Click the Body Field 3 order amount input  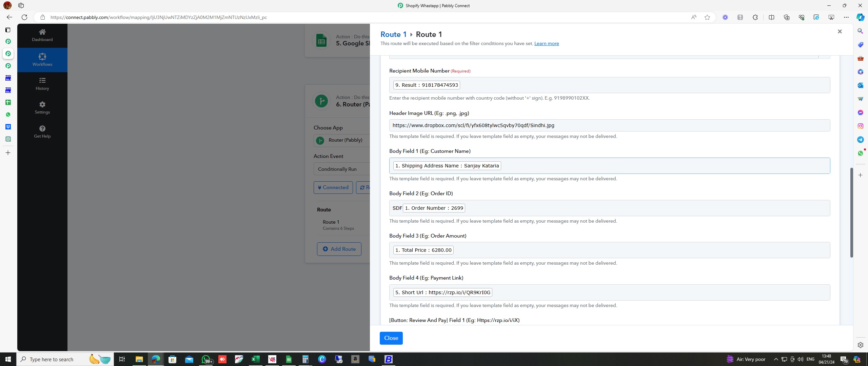[x=609, y=250]
